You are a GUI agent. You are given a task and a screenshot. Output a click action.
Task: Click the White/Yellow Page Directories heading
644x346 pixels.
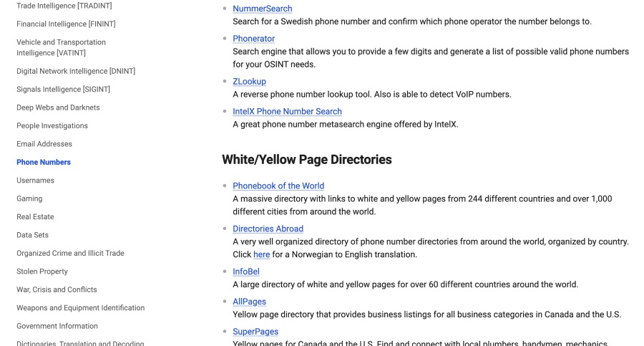tap(307, 160)
